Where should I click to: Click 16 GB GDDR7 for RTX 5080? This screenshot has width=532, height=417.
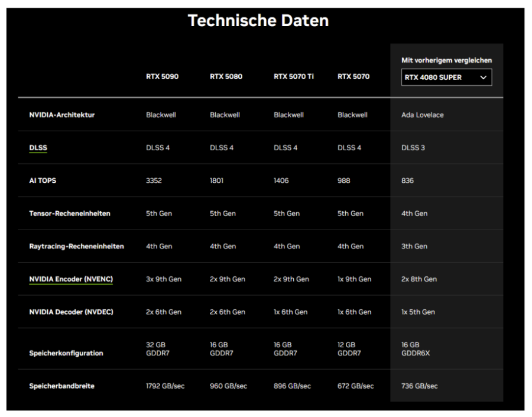pyautogui.click(x=221, y=349)
